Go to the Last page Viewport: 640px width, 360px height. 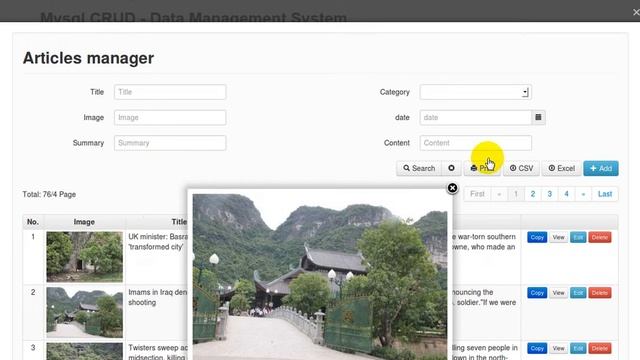coord(605,194)
